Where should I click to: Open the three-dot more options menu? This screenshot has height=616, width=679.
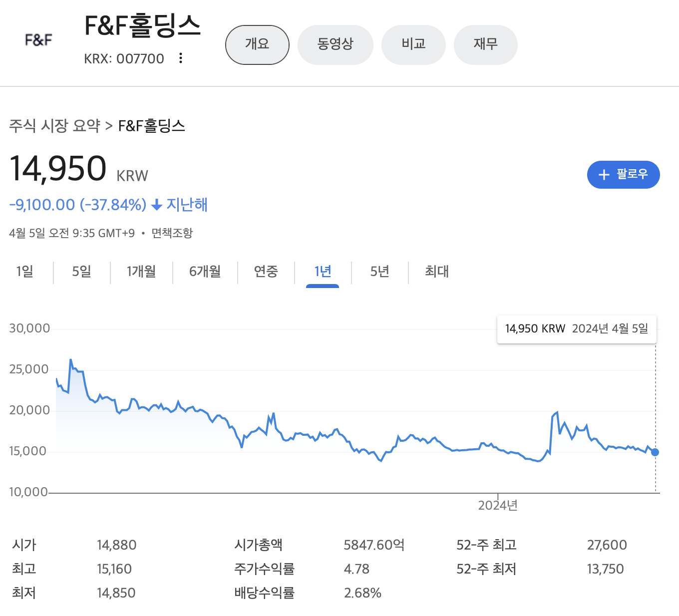click(181, 58)
